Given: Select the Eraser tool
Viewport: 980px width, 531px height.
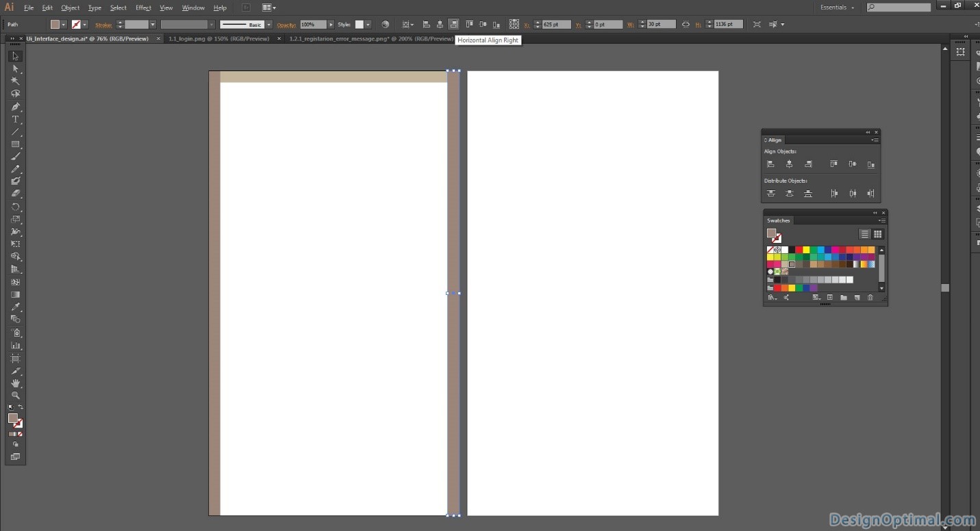Looking at the screenshot, I should pyautogui.click(x=15, y=194).
